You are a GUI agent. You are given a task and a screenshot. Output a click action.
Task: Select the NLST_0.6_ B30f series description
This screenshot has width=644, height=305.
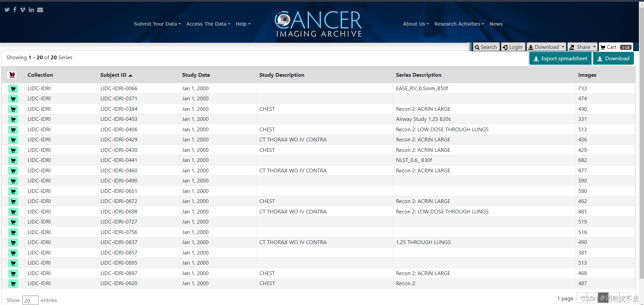tap(414, 160)
